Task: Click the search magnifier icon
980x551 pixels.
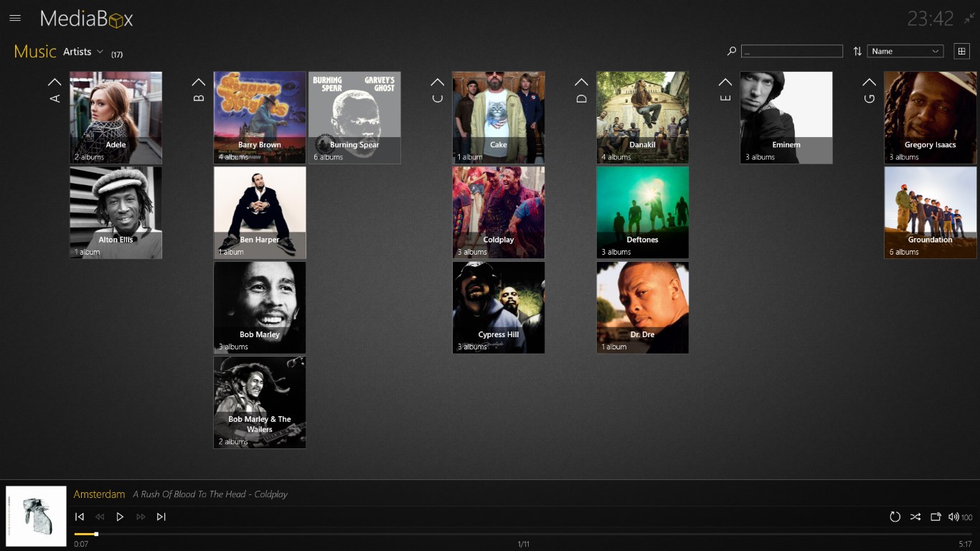Action: pos(732,51)
